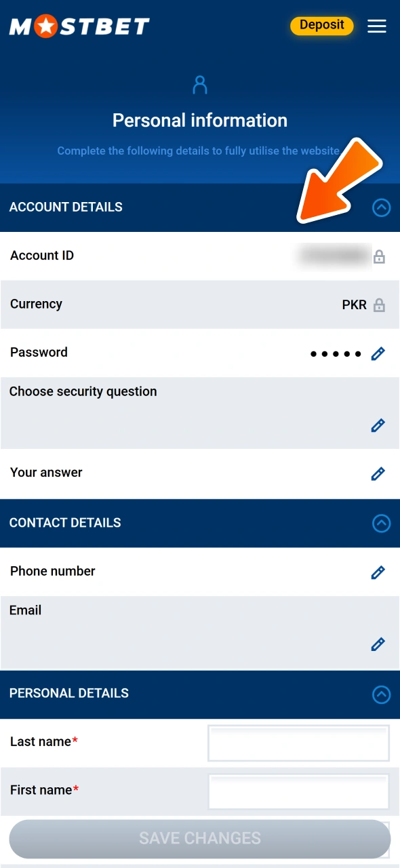Edit the password using the pencil icon
Viewport: 400px width, 868px height.
(378, 353)
